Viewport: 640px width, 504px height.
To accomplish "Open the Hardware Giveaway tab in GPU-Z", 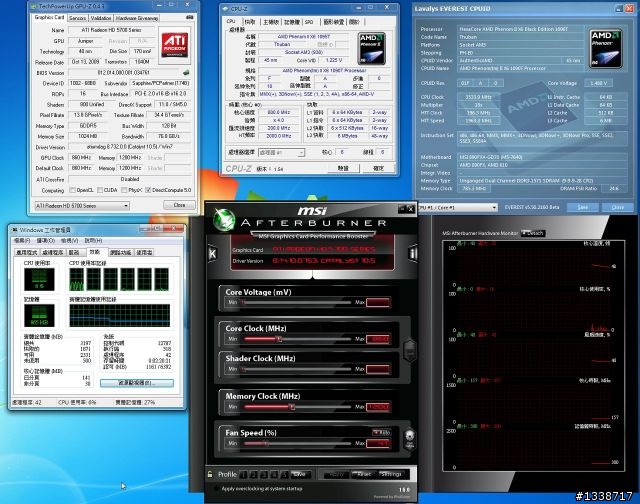I will click(x=137, y=18).
